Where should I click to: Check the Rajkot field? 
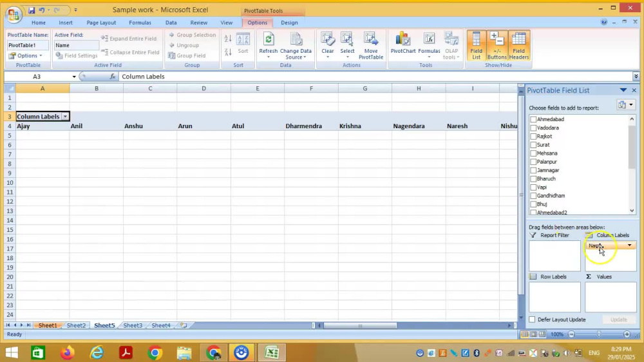coord(533,137)
